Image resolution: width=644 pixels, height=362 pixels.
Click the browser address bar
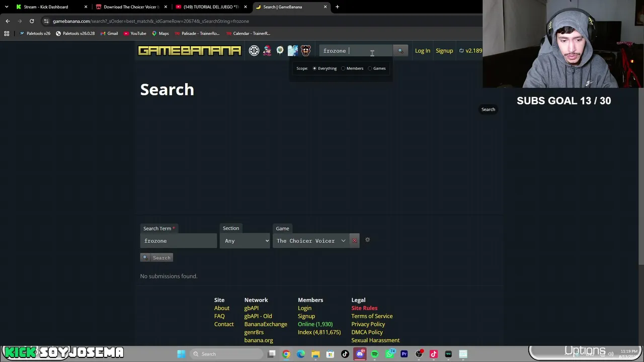click(x=262, y=21)
